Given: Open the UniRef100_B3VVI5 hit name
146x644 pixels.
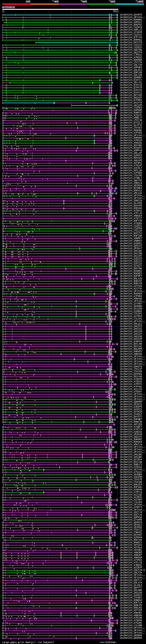Looking at the screenshot, I should pyautogui.click(x=131, y=87).
